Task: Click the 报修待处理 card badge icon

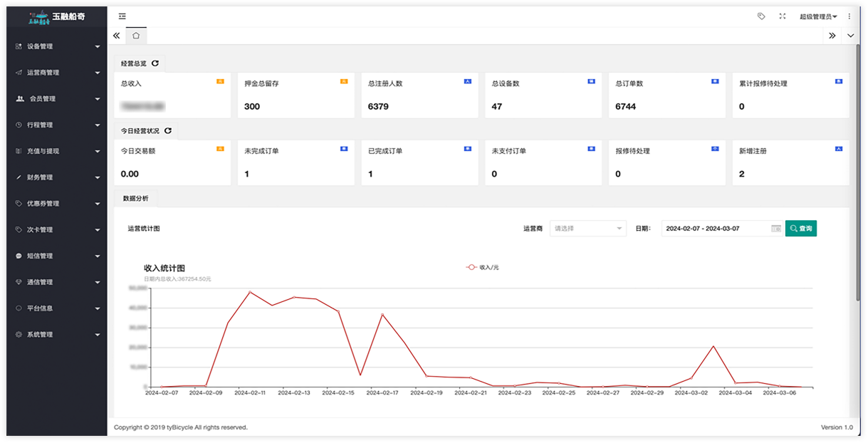Action: (715, 149)
